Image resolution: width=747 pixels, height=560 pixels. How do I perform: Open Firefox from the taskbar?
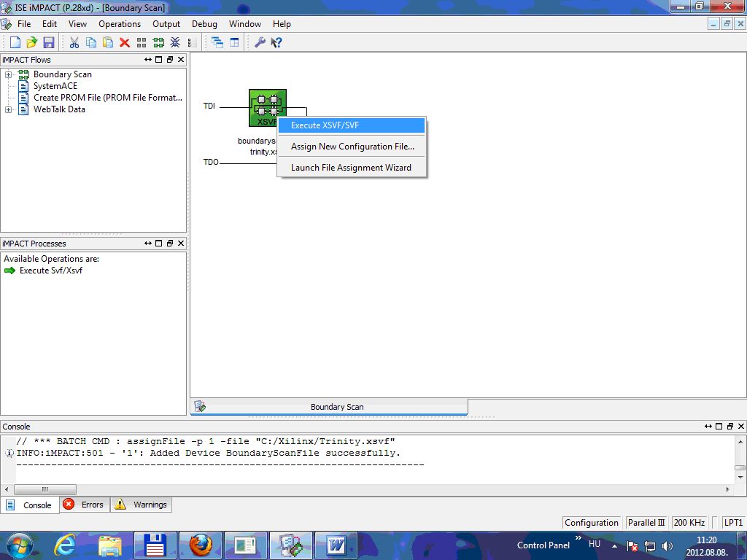click(x=200, y=545)
